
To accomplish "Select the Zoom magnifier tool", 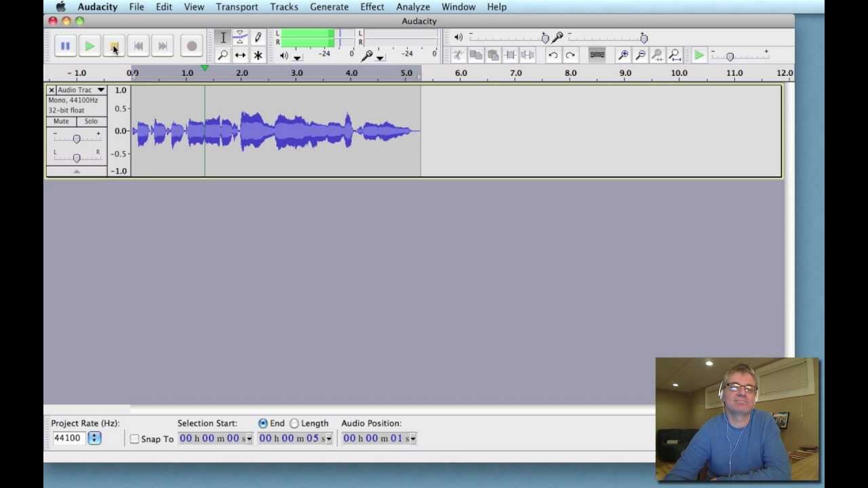I will pos(223,55).
